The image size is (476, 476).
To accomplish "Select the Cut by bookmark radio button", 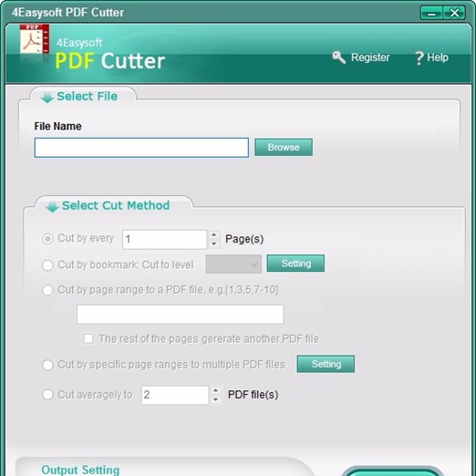I will coord(47,265).
